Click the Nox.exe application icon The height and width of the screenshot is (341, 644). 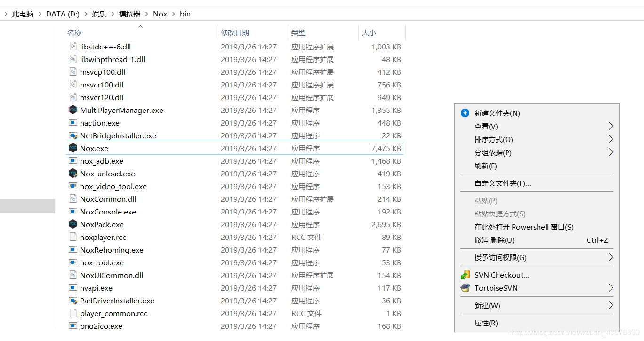coord(73,148)
